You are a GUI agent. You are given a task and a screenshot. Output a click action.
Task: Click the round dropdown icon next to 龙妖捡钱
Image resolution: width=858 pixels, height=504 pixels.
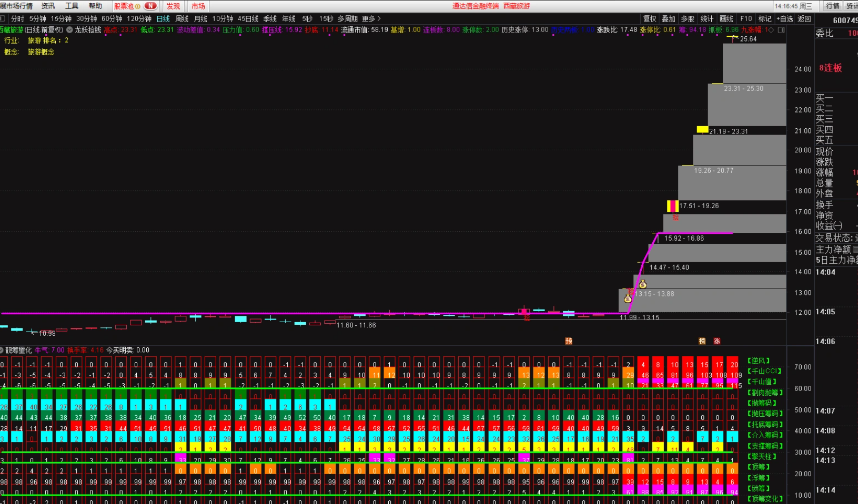pos(69,30)
